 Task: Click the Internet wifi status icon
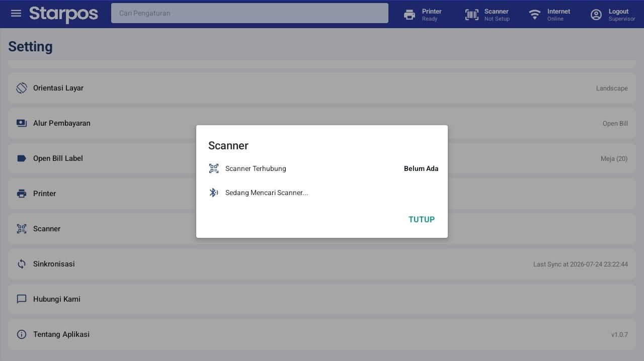(x=535, y=15)
